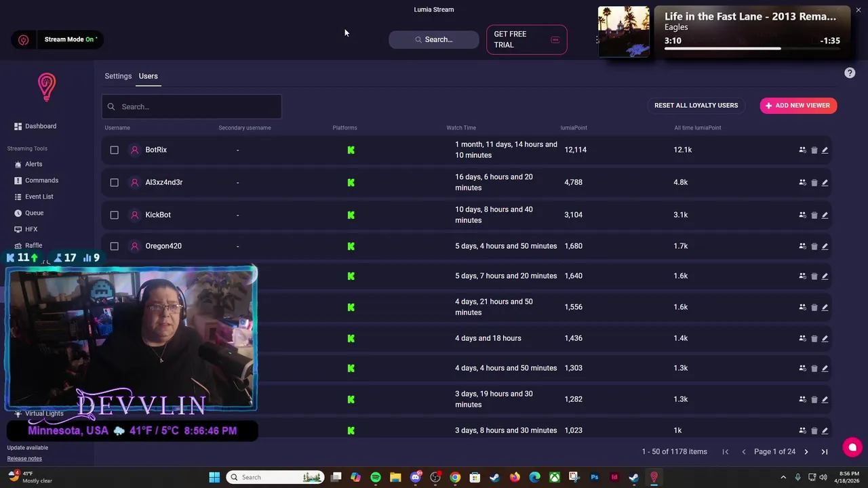This screenshot has height=488, width=868.
Task: Click the lumiaPoint column header
Action: (574, 127)
